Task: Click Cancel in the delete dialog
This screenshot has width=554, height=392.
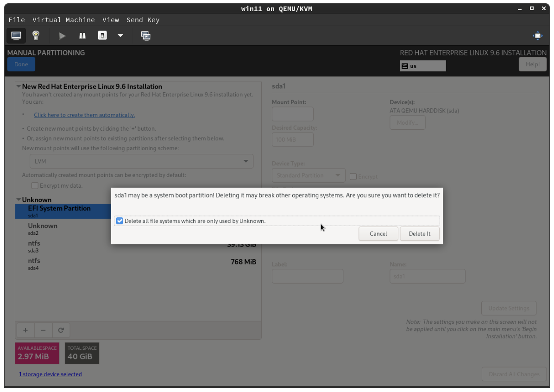Action: (378, 234)
